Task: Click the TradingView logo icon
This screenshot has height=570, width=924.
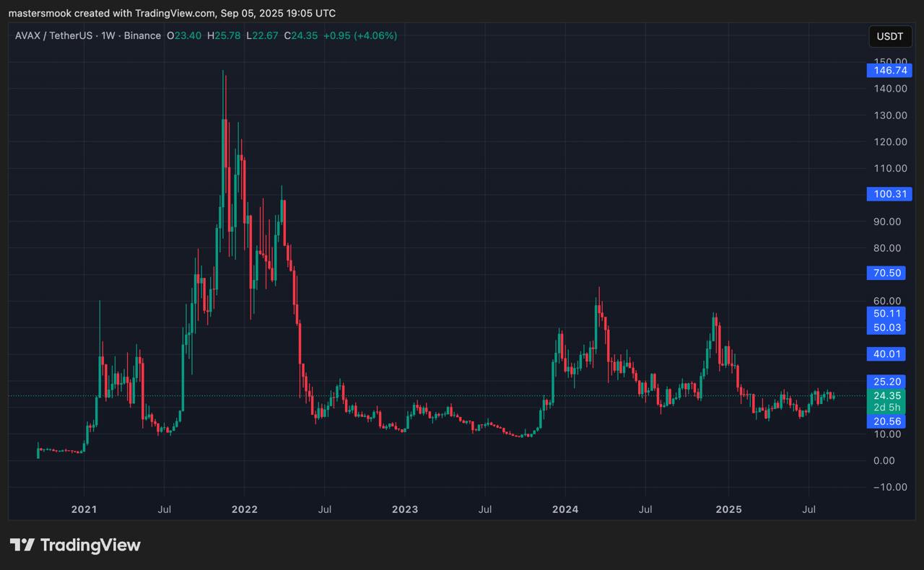Action: (x=22, y=545)
